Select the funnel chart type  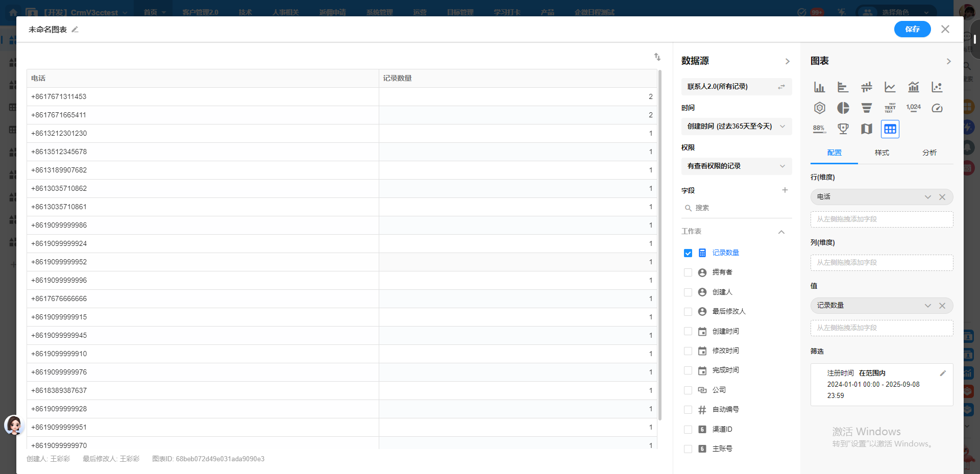866,108
